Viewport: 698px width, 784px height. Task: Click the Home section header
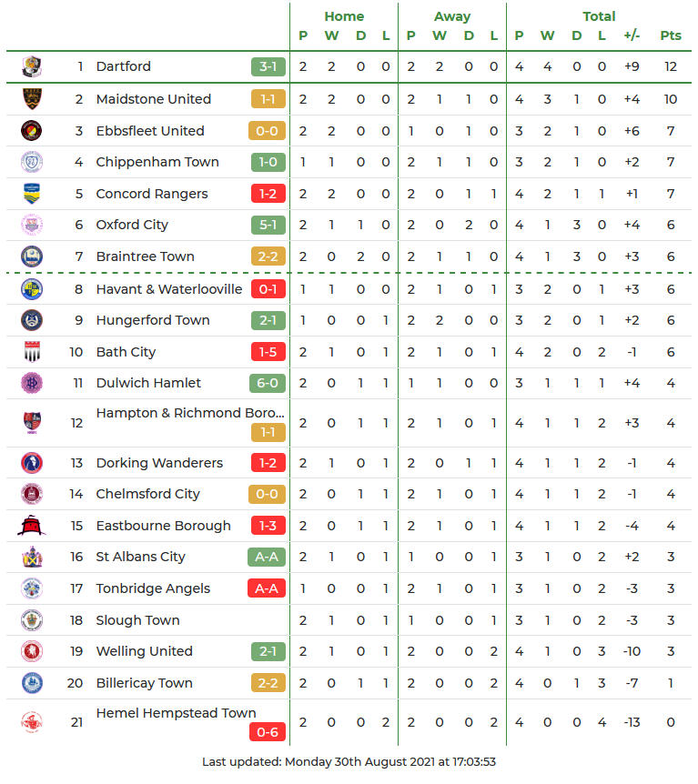[344, 16]
